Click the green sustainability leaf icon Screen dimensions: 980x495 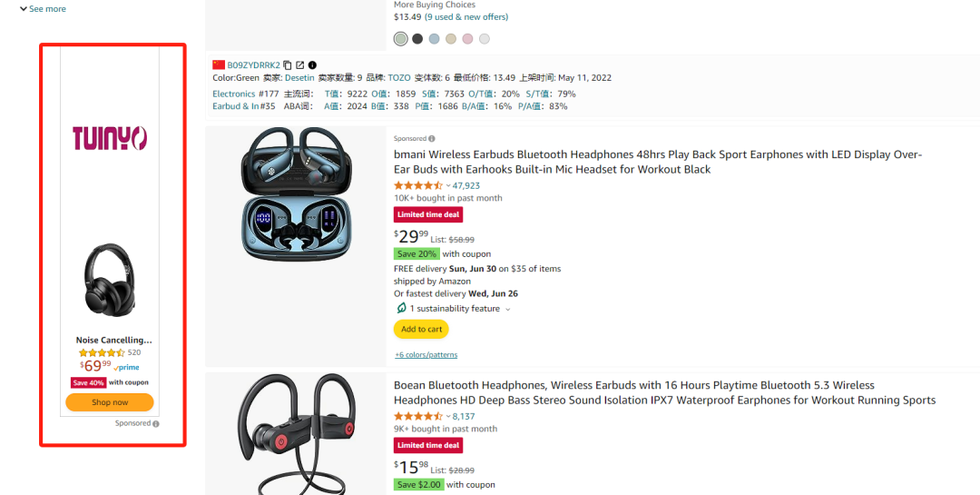click(x=400, y=309)
